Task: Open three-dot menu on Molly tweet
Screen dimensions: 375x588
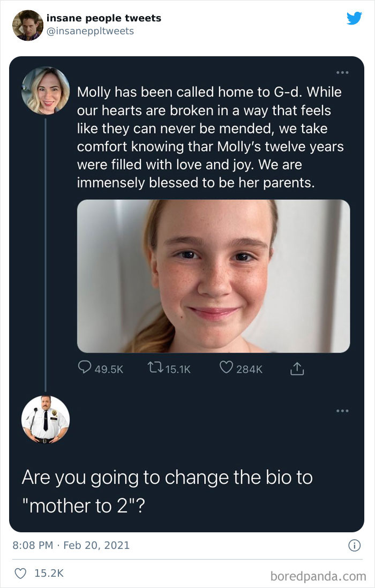Action: 342,72
